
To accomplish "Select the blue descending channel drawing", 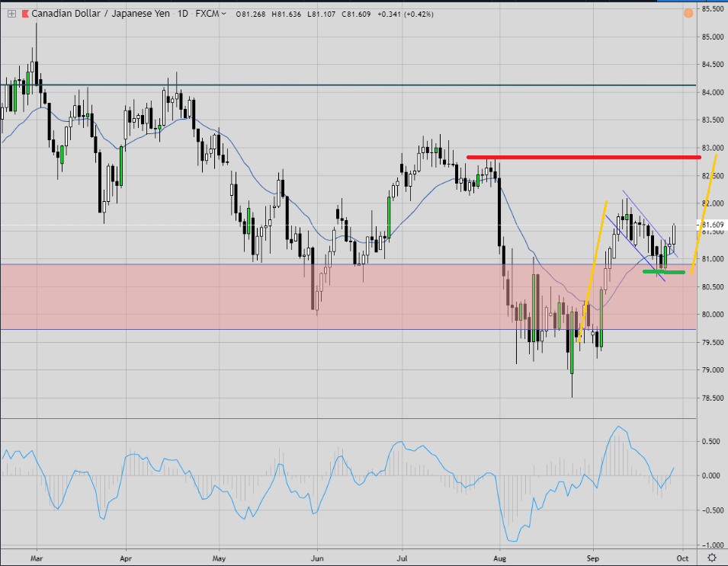I will point(643,235).
